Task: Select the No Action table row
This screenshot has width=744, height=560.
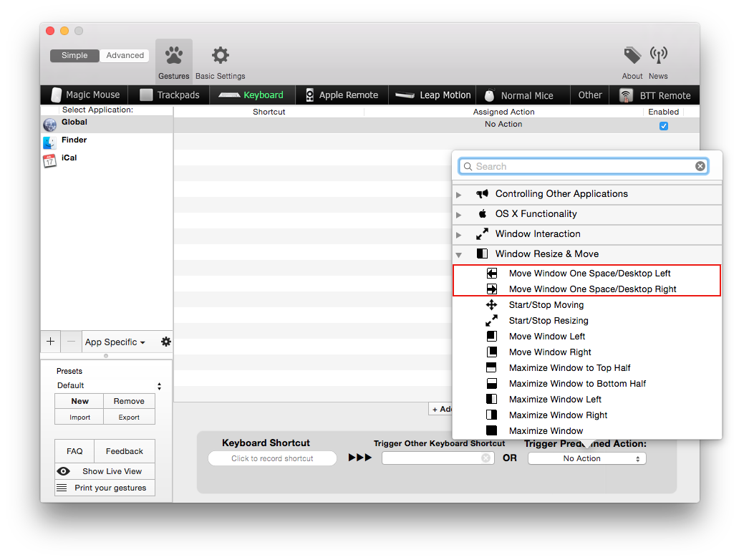Action: coord(437,125)
